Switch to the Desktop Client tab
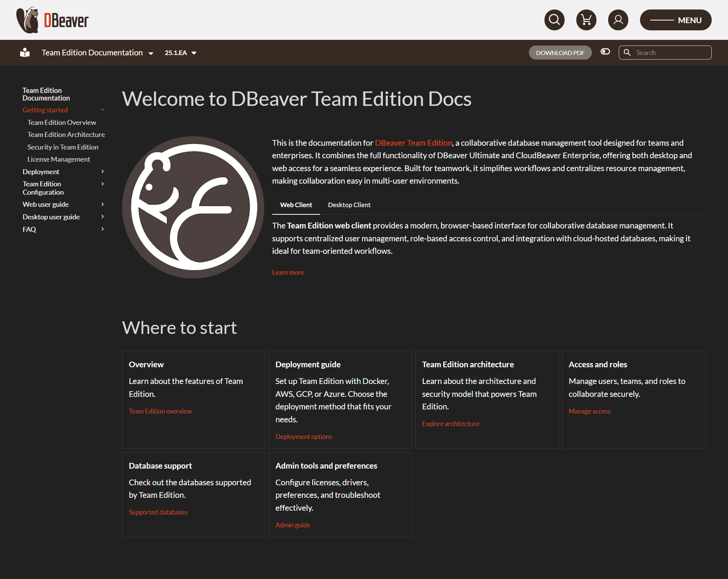The width and height of the screenshot is (728, 579). pyautogui.click(x=349, y=205)
